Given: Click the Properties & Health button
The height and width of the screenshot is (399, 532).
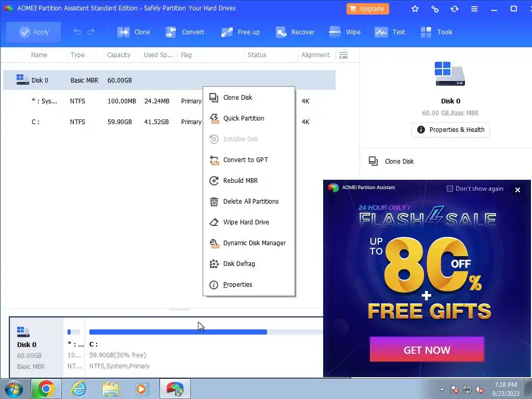Looking at the screenshot, I should (x=450, y=129).
